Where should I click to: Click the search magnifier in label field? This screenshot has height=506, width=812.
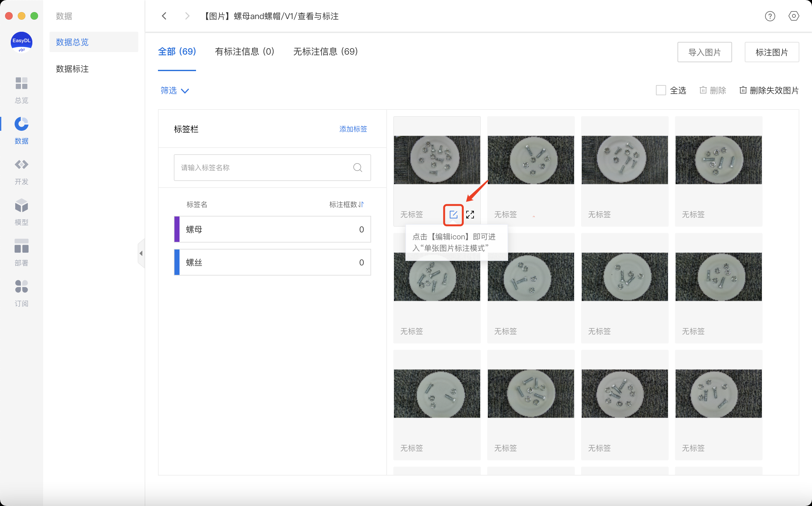(x=358, y=167)
